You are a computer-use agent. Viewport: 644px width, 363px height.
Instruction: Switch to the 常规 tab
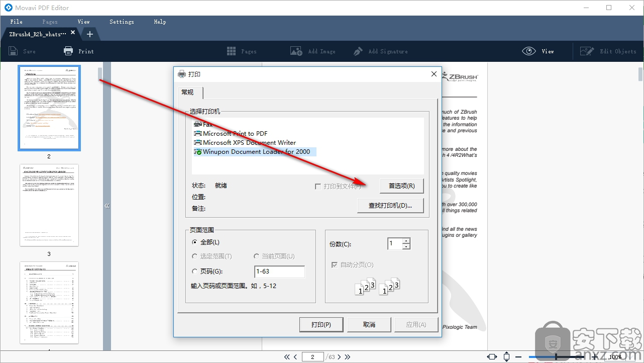[x=190, y=93]
